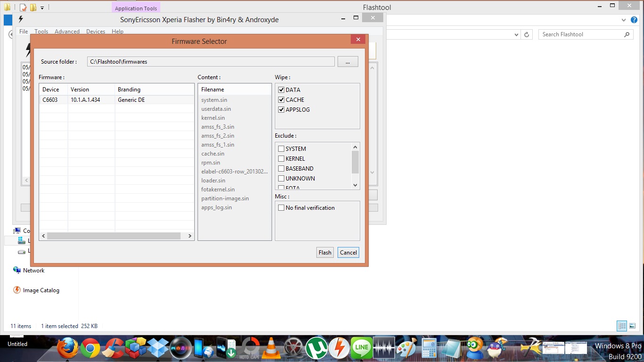Enable No final verification
Image resolution: width=644 pixels, height=362 pixels.
[x=281, y=207]
